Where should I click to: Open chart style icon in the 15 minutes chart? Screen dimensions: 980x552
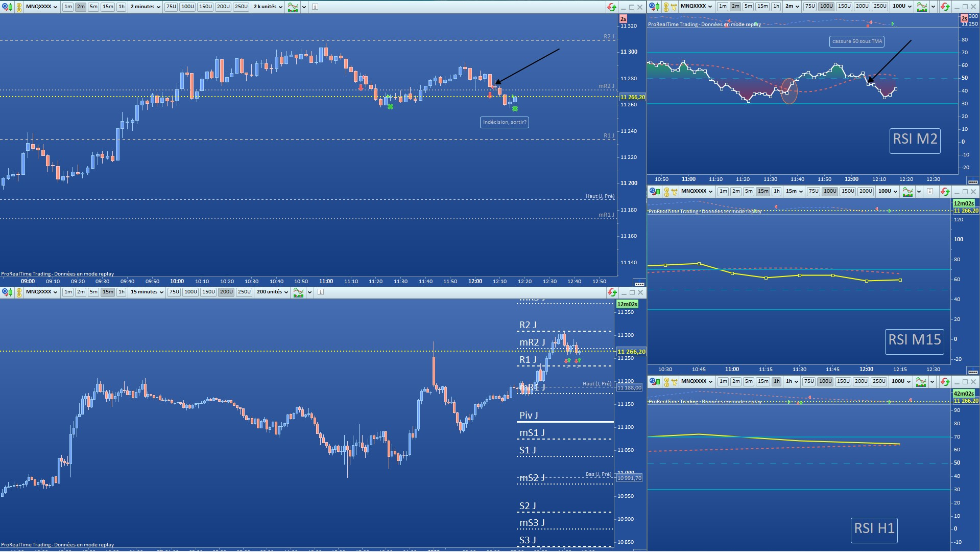(x=7, y=292)
